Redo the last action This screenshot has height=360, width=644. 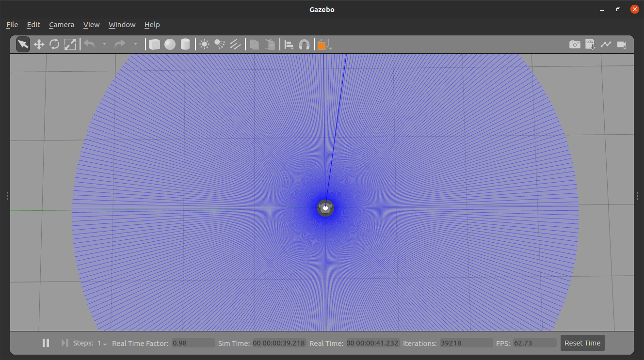click(x=120, y=45)
